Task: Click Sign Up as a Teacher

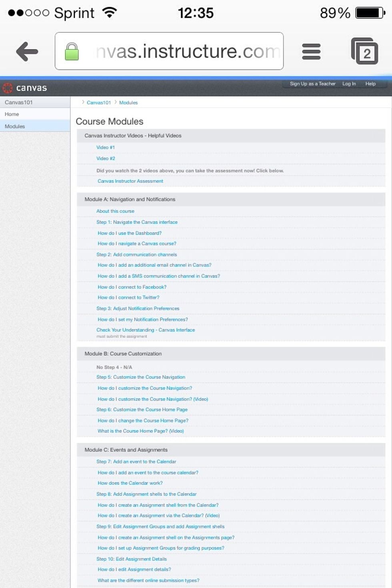Action: [312, 84]
